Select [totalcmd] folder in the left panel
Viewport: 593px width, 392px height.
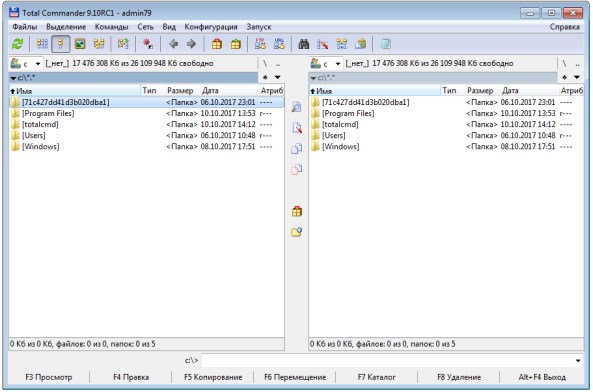click(x=146, y=124)
